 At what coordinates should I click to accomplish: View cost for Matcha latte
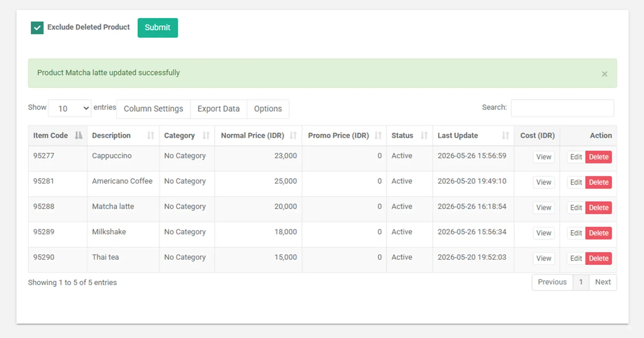tap(544, 208)
